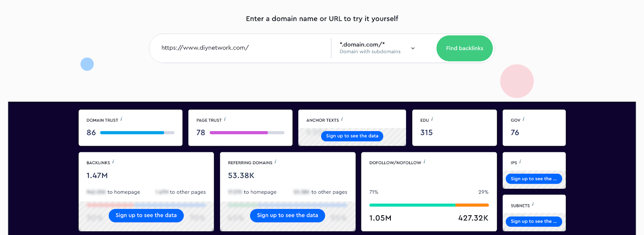Click the info icon beside Page Trust
644x235 pixels.
click(225, 119)
